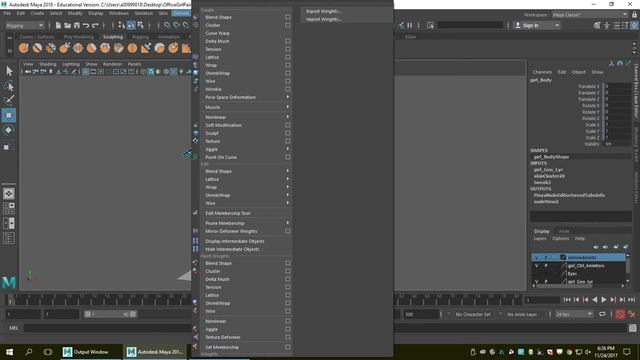The image size is (640, 360).
Task: Select the fifth sculpt shelf icon
Action: tap(78, 48)
